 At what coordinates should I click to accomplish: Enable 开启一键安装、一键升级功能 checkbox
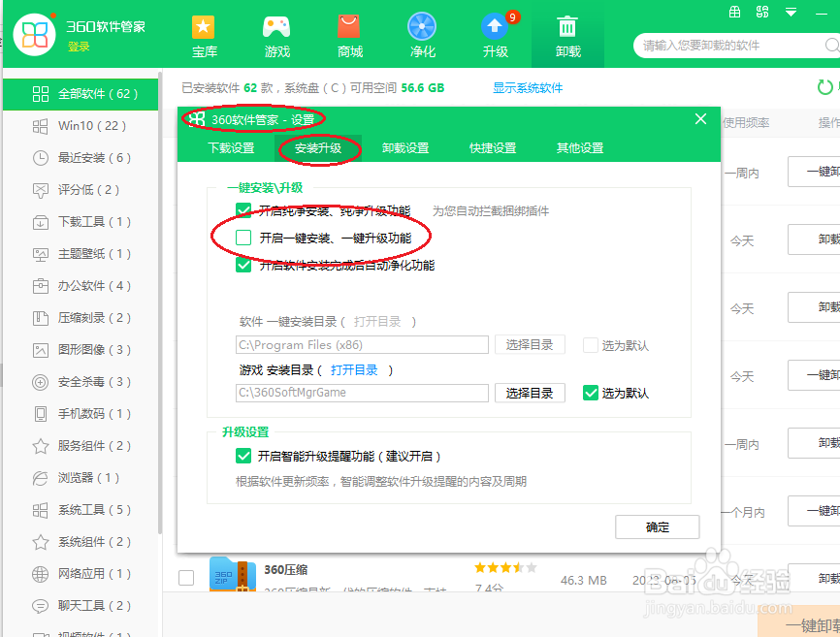point(243,238)
